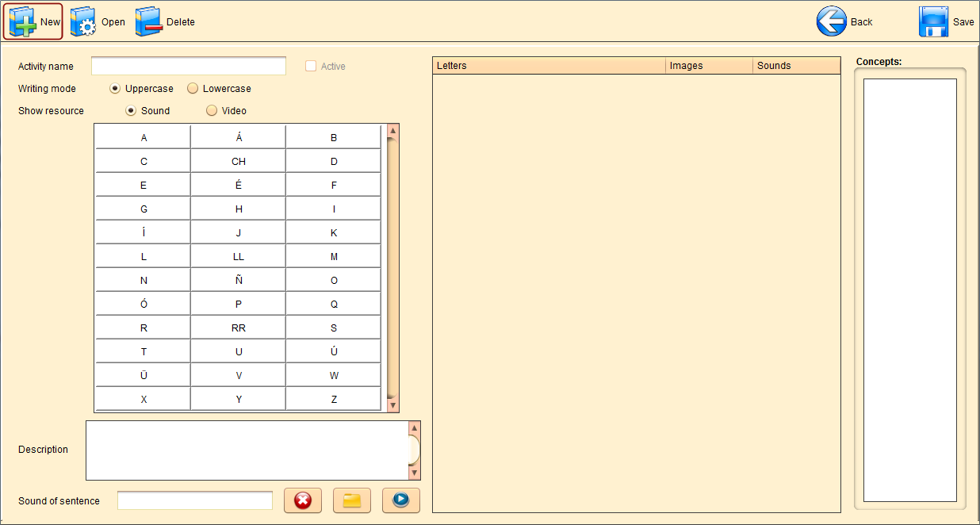Add letter Y from the grid
The height and width of the screenshot is (525, 980).
click(239, 399)
